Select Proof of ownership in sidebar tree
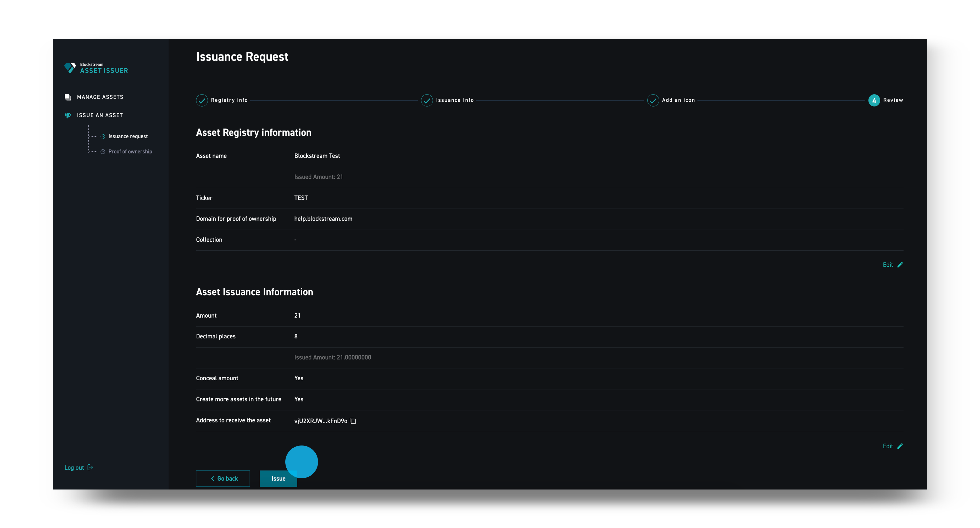The height and width of the screenshot is (528, 980). [130, 151]
